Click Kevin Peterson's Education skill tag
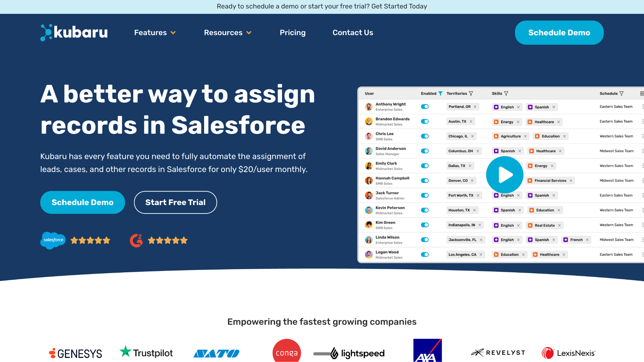The image size is (644, 362). pyautogui.click(x=545, y=210)
